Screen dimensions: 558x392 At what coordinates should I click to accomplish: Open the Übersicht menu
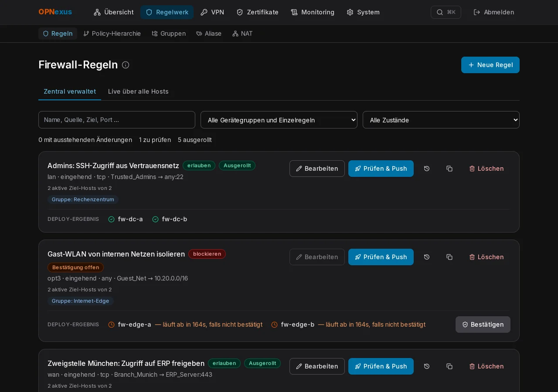(113, 12)
